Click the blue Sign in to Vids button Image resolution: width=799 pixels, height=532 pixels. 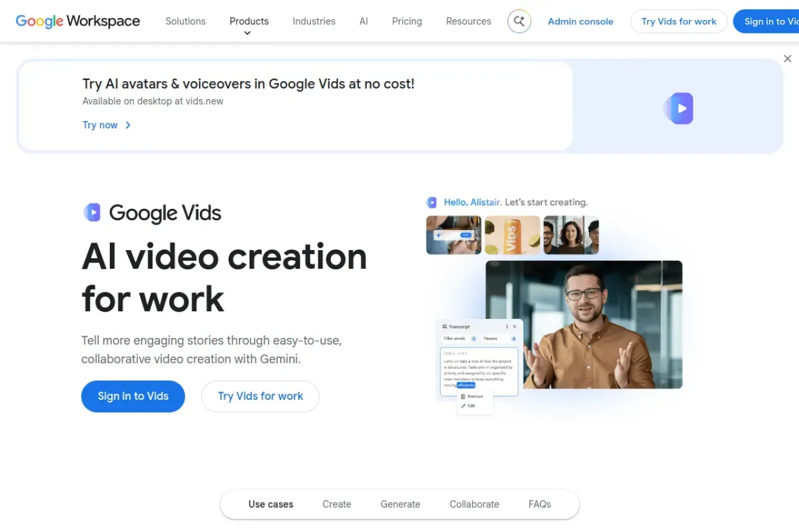(x=133, y=396)
